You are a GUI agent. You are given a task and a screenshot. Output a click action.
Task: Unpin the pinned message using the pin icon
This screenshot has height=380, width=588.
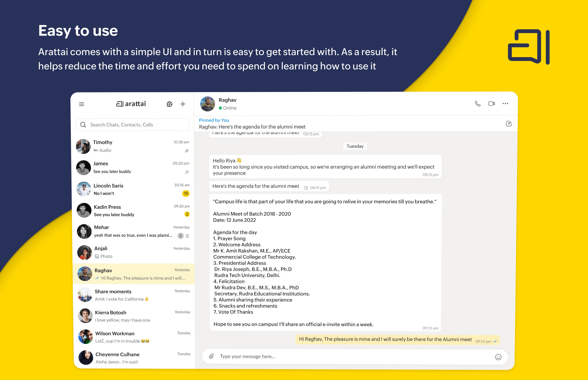point(509,123)
